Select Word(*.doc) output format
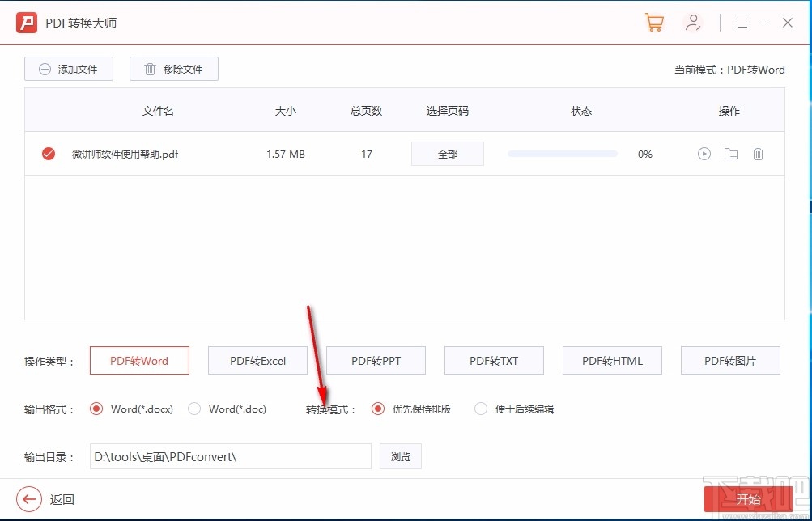812x521 pixels. tap(194, 409)
